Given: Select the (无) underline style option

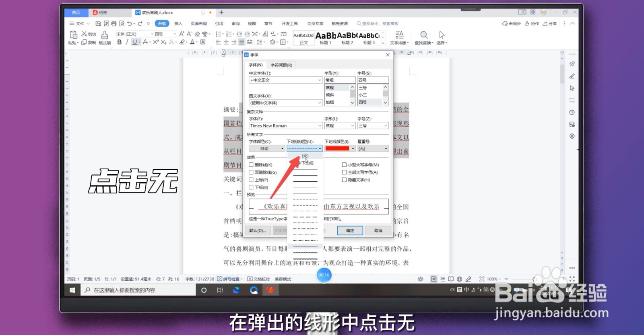Looking at the screenshot, I should tap(305, 156).
